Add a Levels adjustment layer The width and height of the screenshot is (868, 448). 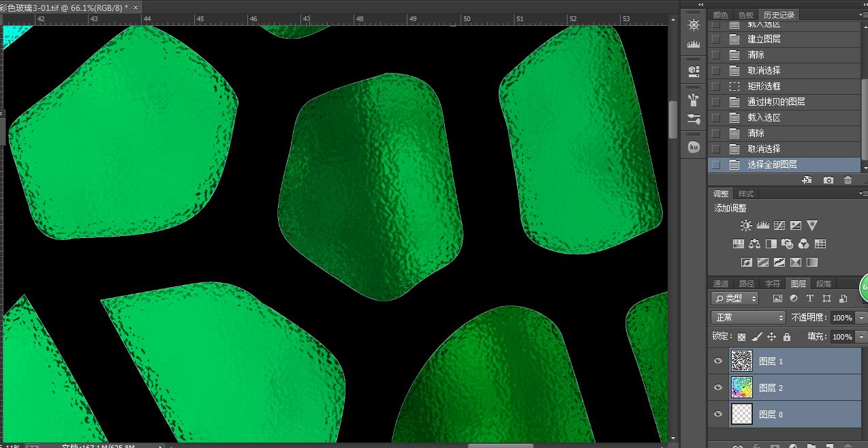pyautogui.click(x=762, y=226)
